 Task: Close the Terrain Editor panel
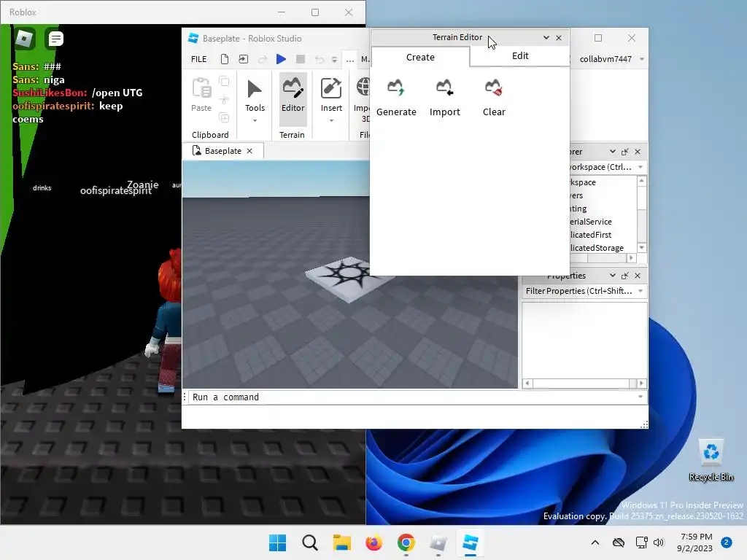click(559, 38)
